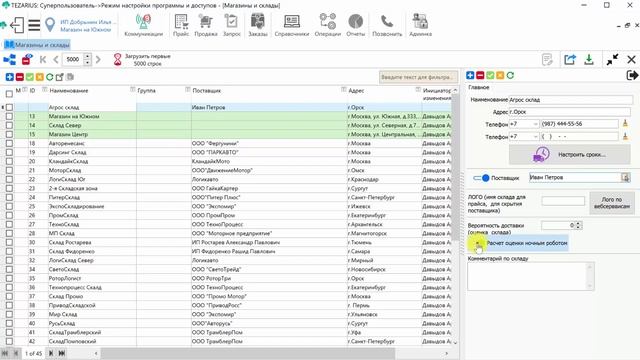Open the Заказы section
Image resolution: width=640 pixels, height=360 pixels.
pyautogui.click(x=258, y=25)
